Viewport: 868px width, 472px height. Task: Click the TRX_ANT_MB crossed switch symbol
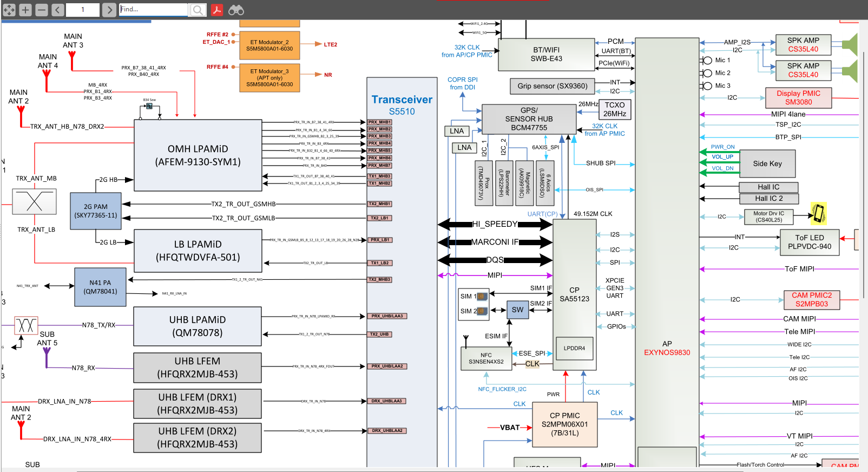[35, 201]
